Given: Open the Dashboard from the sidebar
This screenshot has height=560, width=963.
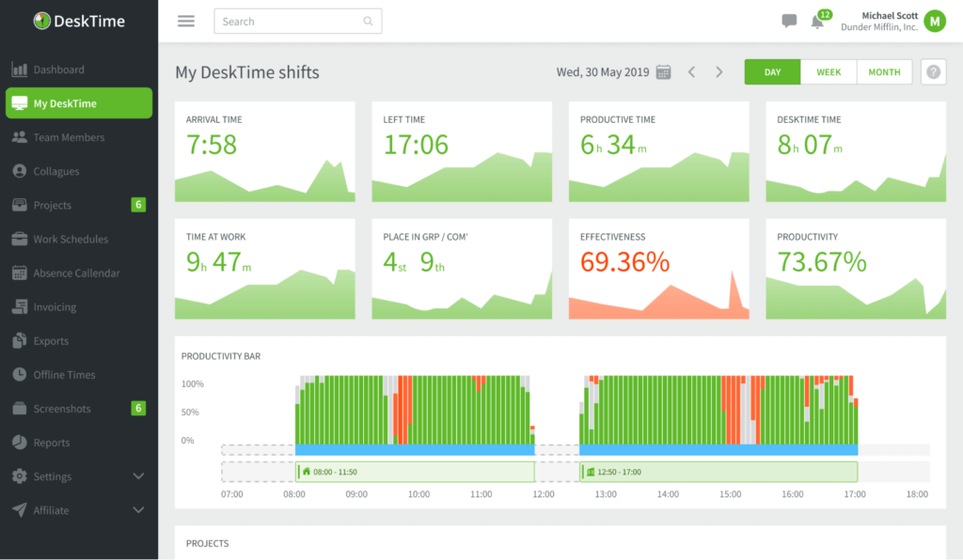Looking at the screenshot, I should (56, 69).
